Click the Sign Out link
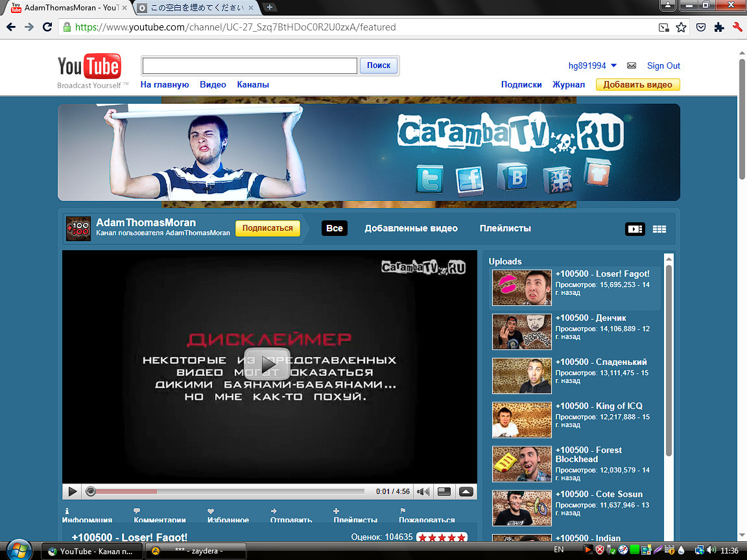The height and width of the screenshot is (560, 747). (663, 65)
